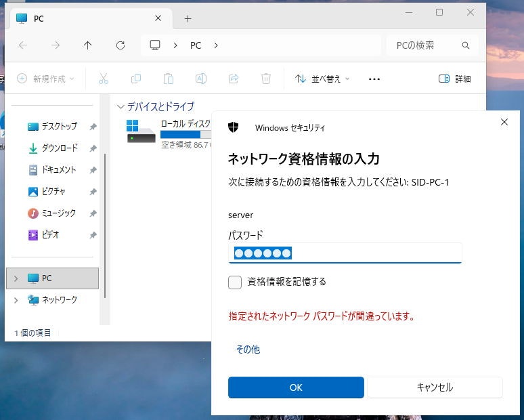Click the pin icon next to ビデオ
The height and width of the screenshot is (420, 524).
93,235
